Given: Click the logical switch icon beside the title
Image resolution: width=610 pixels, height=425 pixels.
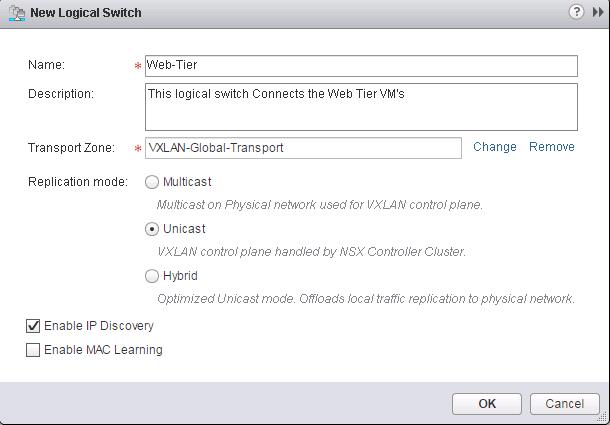Looking at the screenshot, I should click(x=17, y=13).
